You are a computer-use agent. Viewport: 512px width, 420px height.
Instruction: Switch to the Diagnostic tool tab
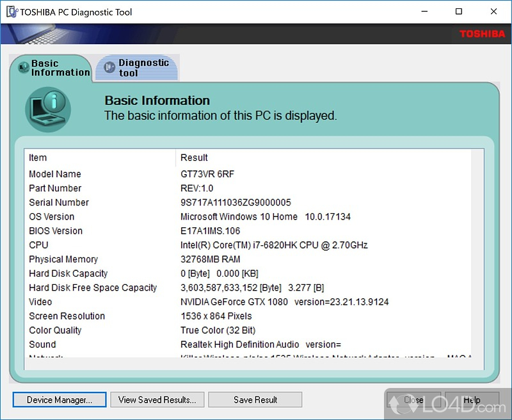tap(143, 68)
